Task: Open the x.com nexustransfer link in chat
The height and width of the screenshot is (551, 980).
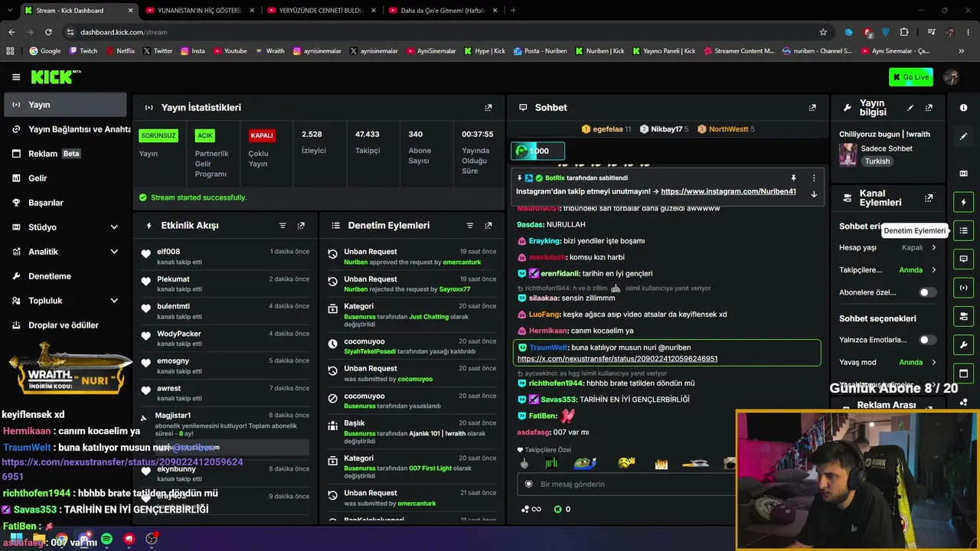Action: pyautogui.click(x=617, y=358)
